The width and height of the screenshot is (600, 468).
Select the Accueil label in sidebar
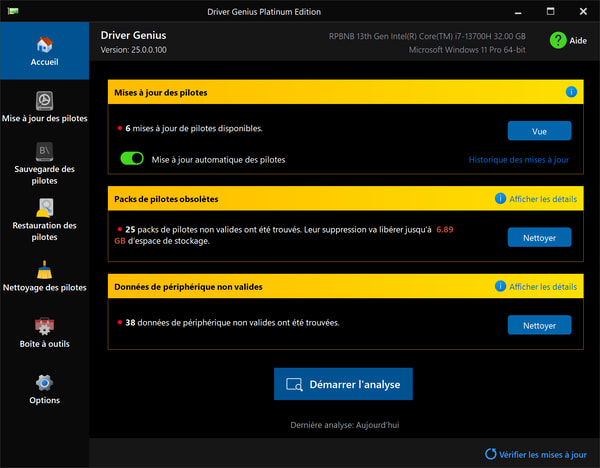pos(44,62)
